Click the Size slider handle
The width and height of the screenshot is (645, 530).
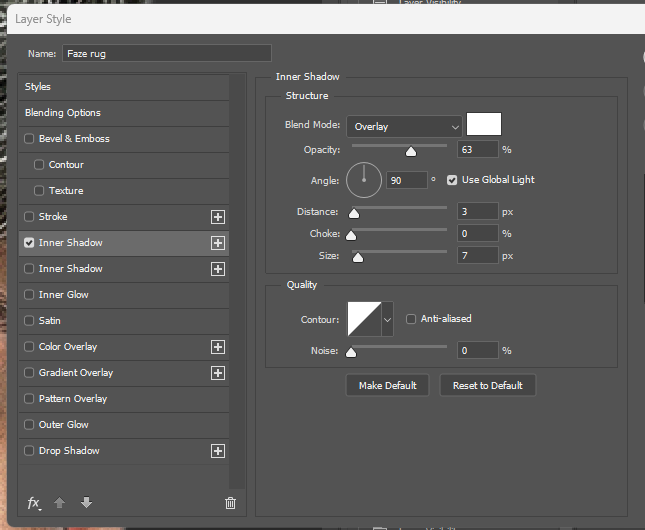[x=358, y=258]
